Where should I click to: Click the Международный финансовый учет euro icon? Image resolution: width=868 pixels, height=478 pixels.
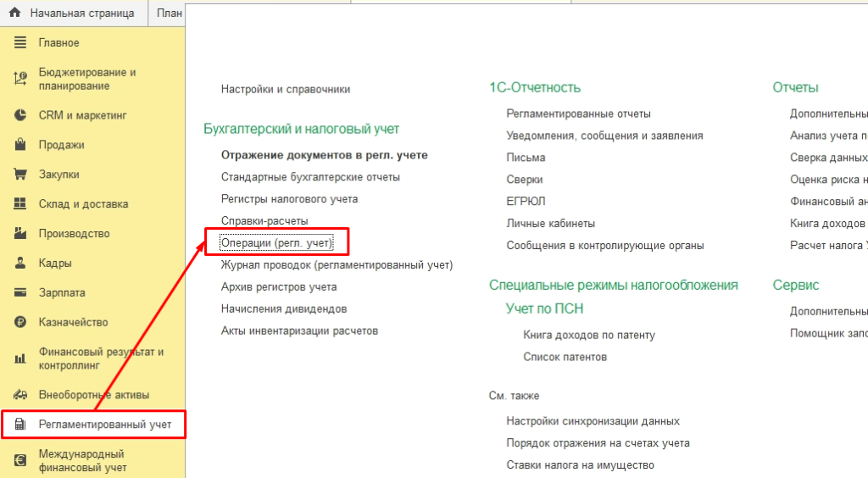coord(20,460)
